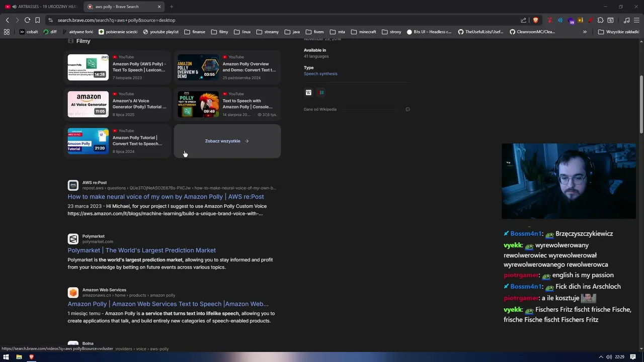Image resolution: width=644 pixels, height=362 pixels.
Task: Open the apps grid icon in bookmarks bar
Action: tap(7, 32)
